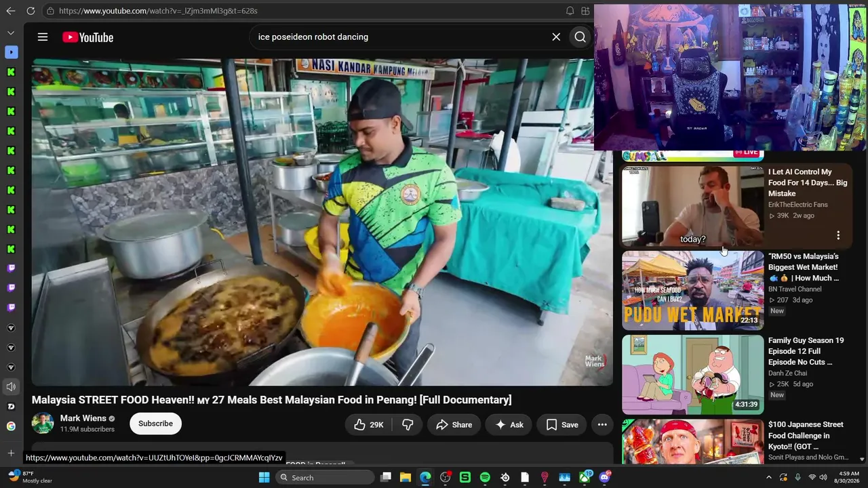Open the Ask AI button
The height and width of the screenshot is (488, 868).
point(509,425)
